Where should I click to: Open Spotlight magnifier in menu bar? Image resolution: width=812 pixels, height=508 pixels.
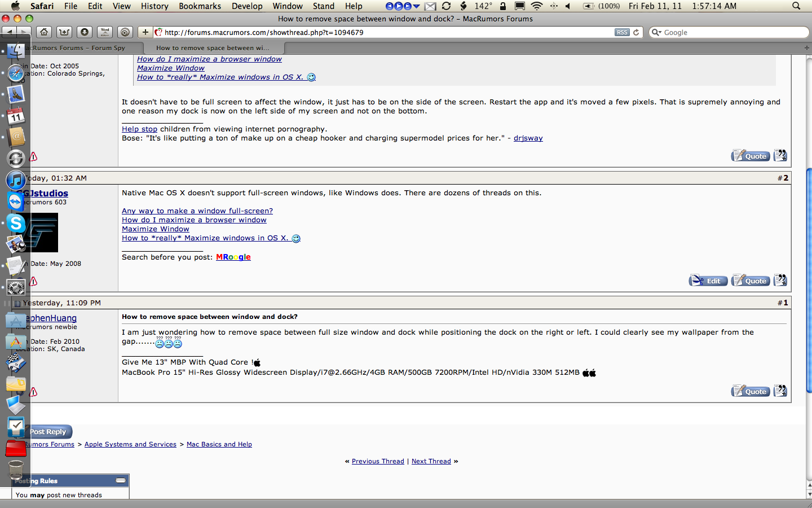[796, 6]
